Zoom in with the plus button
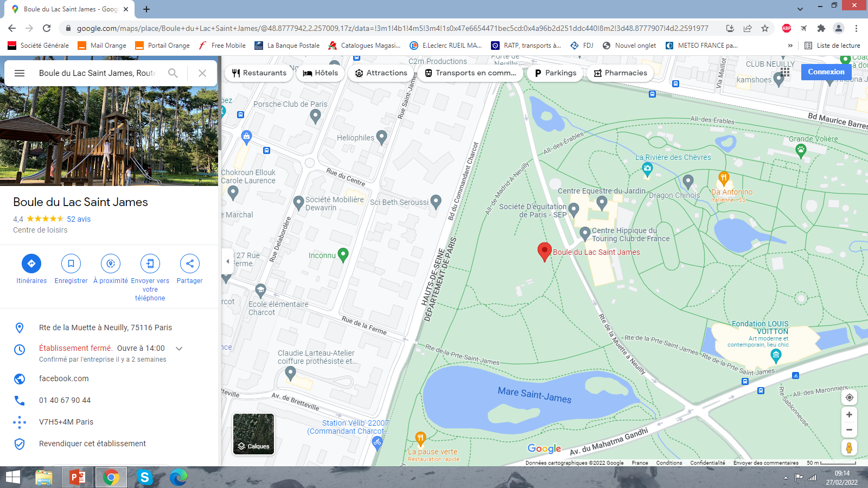Screen dimensions: 868x488 [850, 415]
